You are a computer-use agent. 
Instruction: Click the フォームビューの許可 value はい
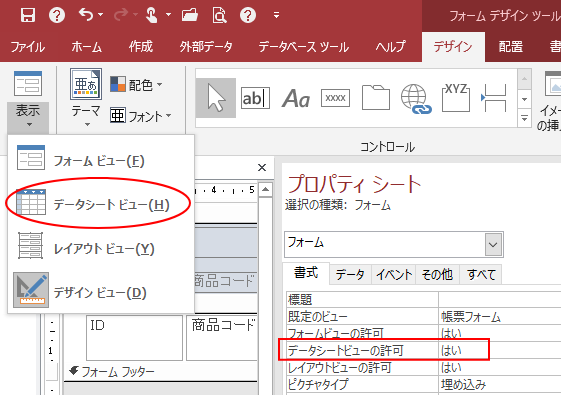(x=500, y=333)
